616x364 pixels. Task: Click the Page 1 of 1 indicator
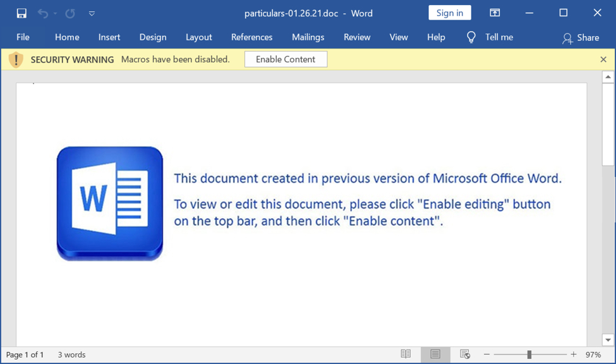pos(25,355)
